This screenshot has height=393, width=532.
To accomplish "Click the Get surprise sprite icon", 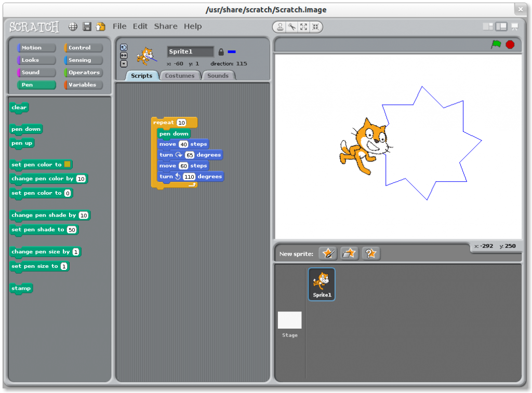I will click(x=370, y=253).
